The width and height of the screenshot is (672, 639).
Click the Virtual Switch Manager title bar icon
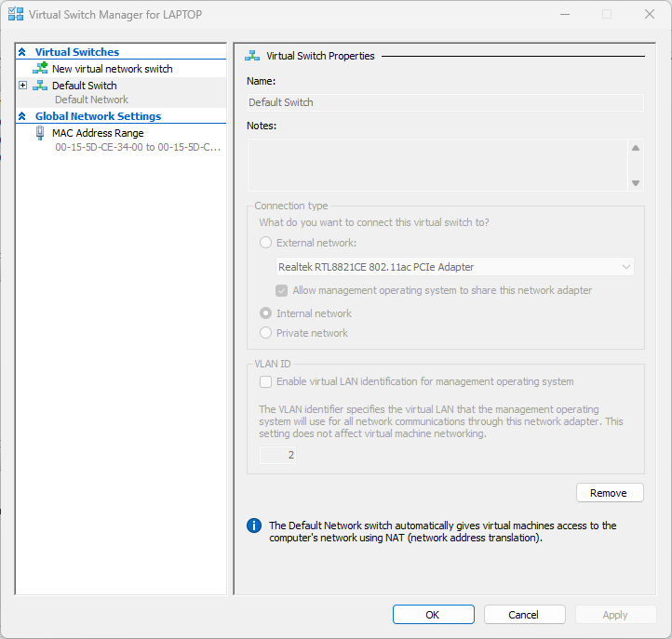pos(16,15)
